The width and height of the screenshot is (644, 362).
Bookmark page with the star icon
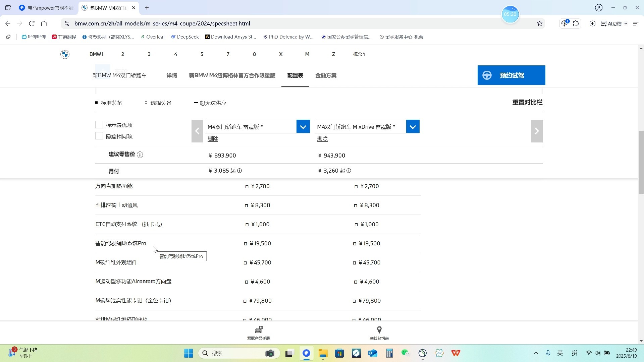pyautogui.click(x=540, y=23)
